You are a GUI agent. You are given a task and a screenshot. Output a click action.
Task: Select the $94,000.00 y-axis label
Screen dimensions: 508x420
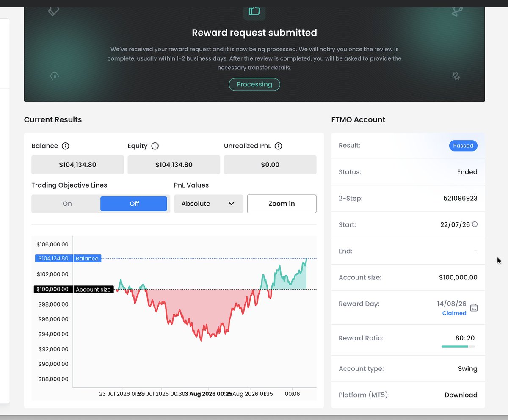(x=52, y=334)
